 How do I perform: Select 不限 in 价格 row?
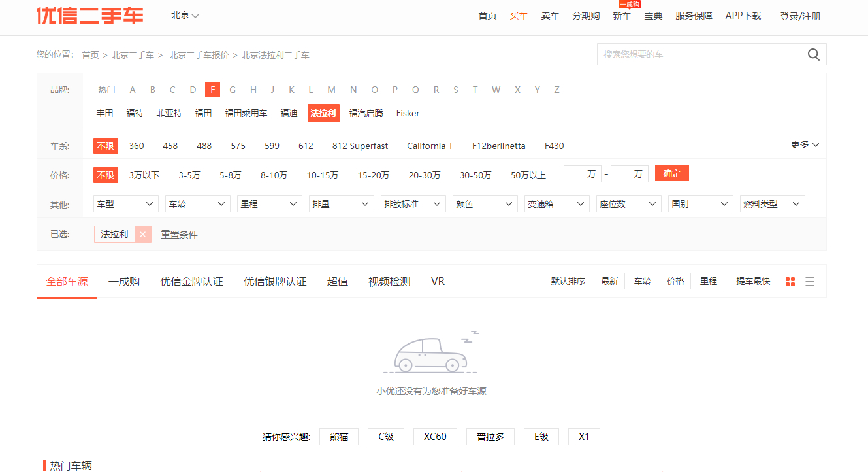click(105, 175)
